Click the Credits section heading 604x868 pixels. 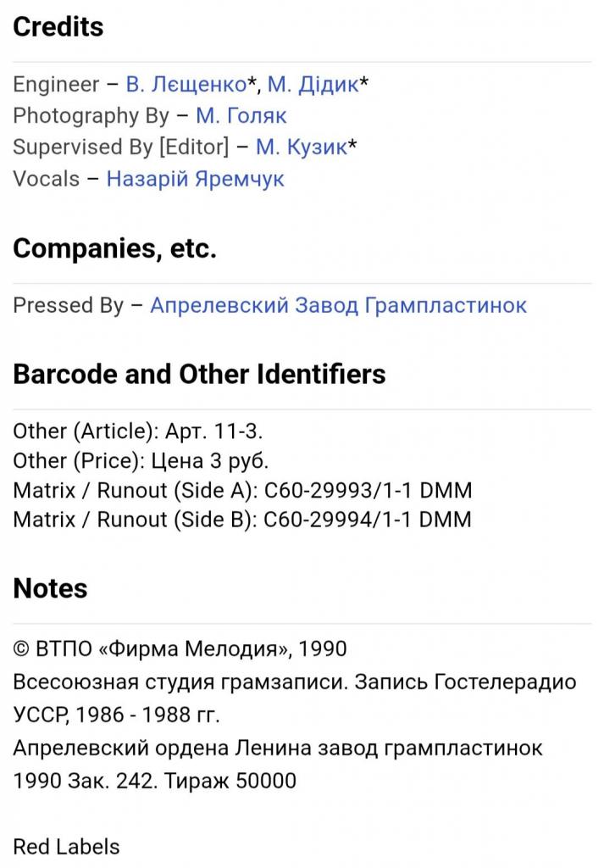coord(58,26)
